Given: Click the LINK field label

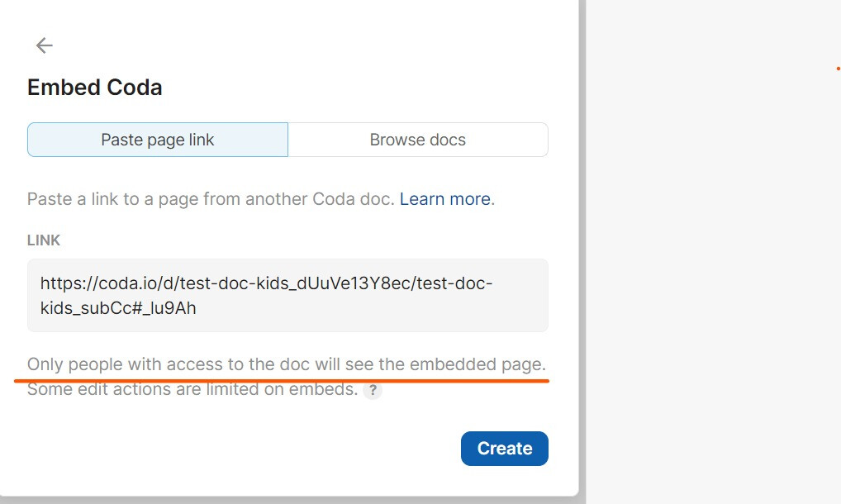Looking at the screenshot, I should click(44, 240).
